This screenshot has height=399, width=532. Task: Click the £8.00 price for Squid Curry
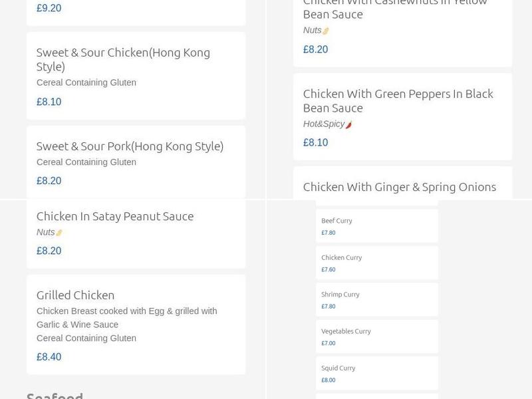327,380
